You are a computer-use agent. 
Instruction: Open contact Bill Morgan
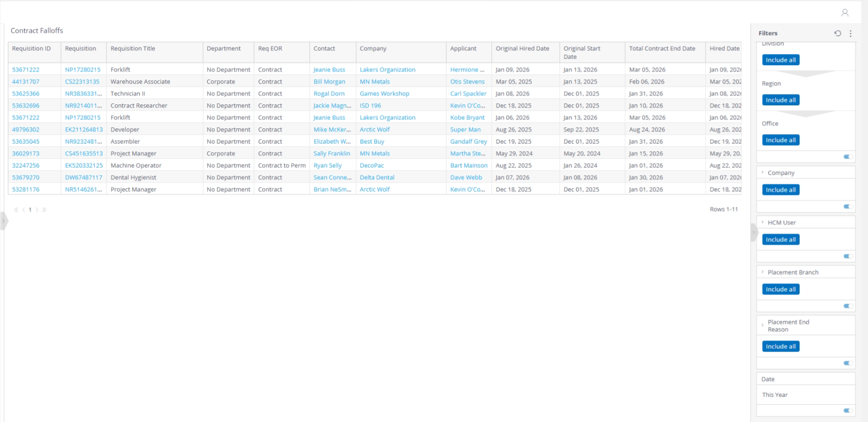pyautogui.click(x=329, y=82)
